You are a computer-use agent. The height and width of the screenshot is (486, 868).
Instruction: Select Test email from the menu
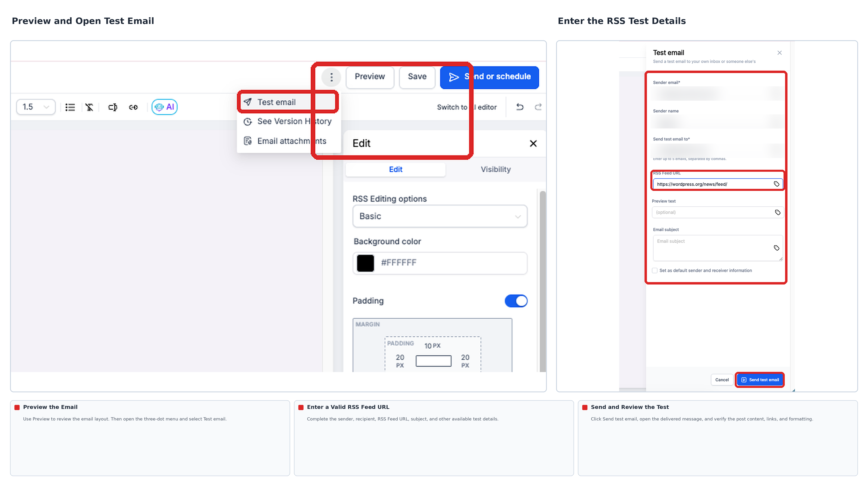(x=288, y=102)
